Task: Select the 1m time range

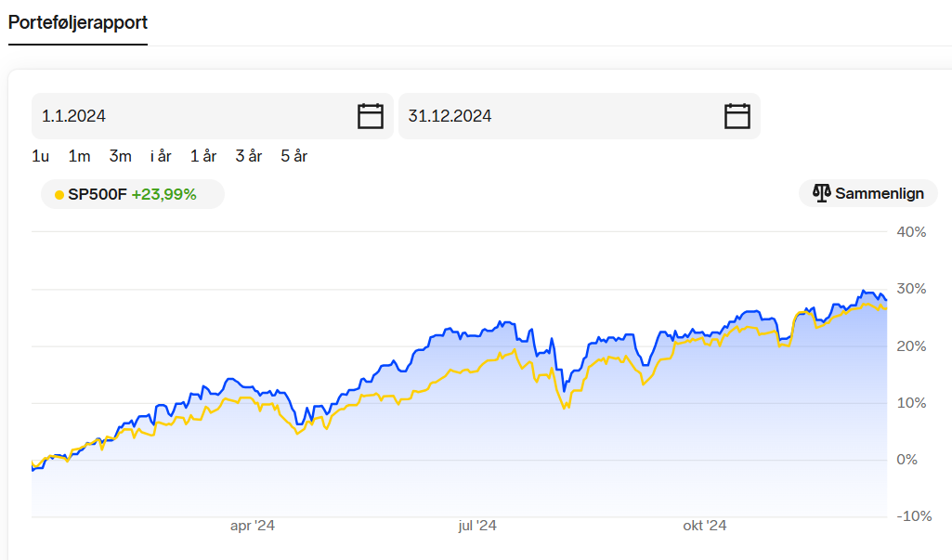Action: click(79, 157)
